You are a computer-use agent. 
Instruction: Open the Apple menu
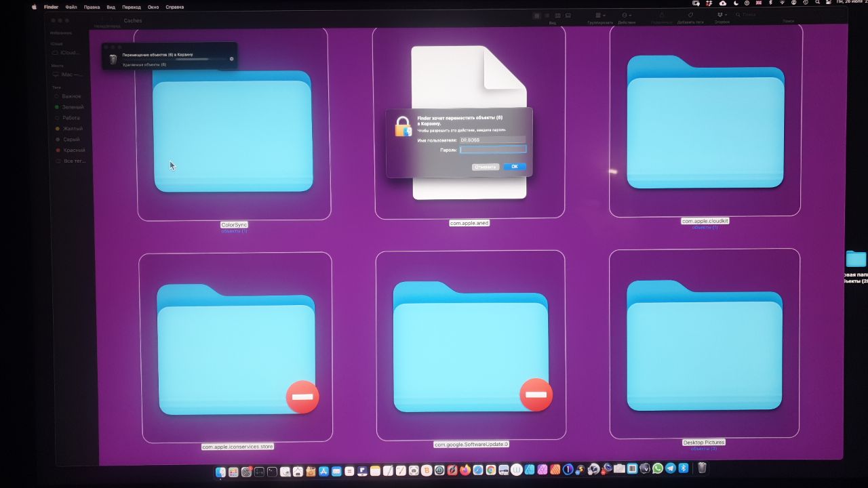tap(33, 7)
